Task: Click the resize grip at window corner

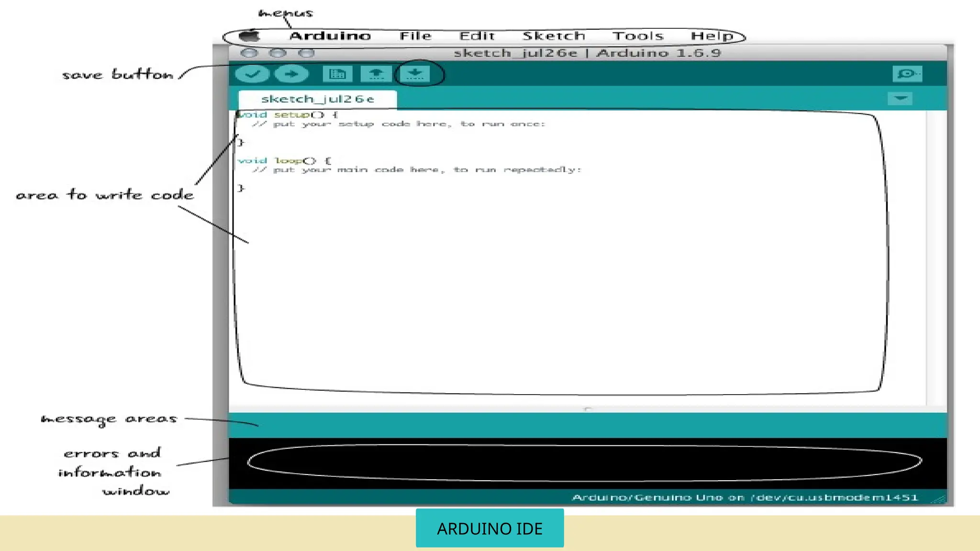Action: coord(939,498)
